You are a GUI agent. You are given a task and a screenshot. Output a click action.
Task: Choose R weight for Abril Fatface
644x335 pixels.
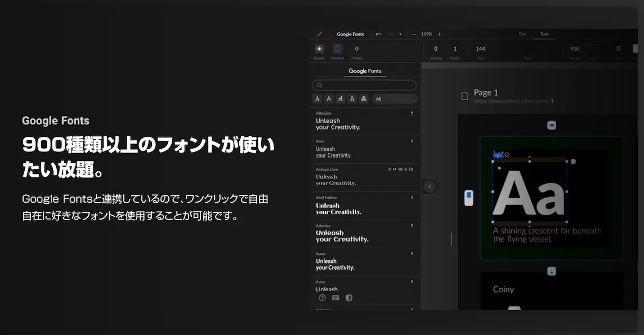[412, 198]
